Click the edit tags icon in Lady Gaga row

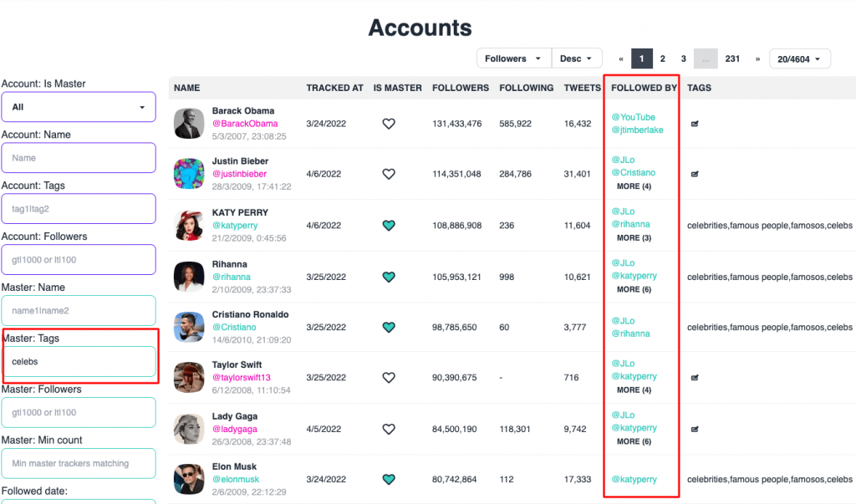(x=695, y=429)
